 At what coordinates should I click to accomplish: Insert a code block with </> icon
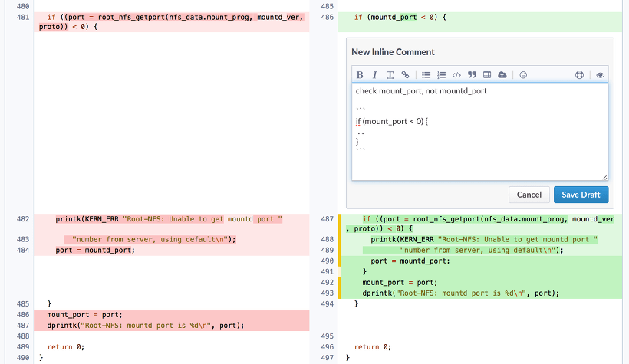click(456, 75)
